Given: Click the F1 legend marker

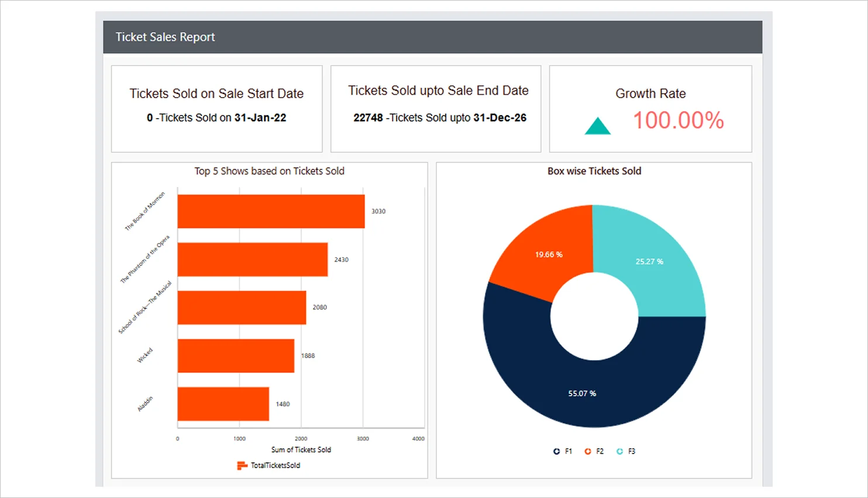Looking at the screenshot, I should [556, 451].
